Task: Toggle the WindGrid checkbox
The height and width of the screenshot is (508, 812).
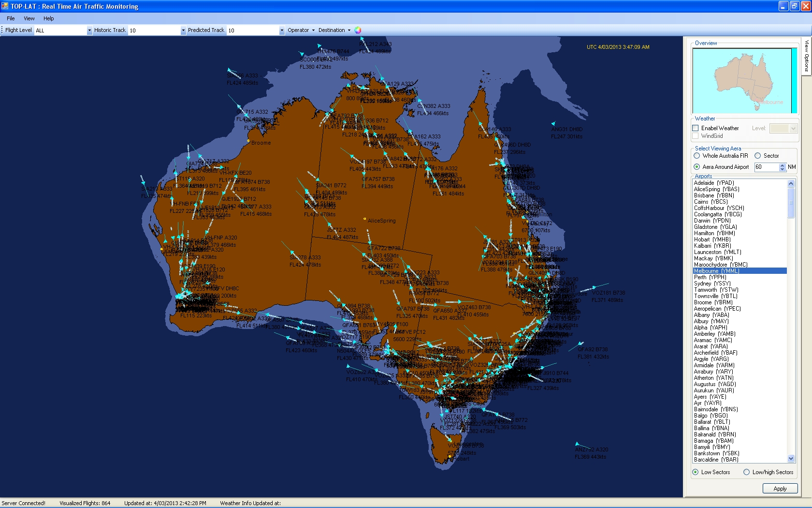Action: click(696, 136)
